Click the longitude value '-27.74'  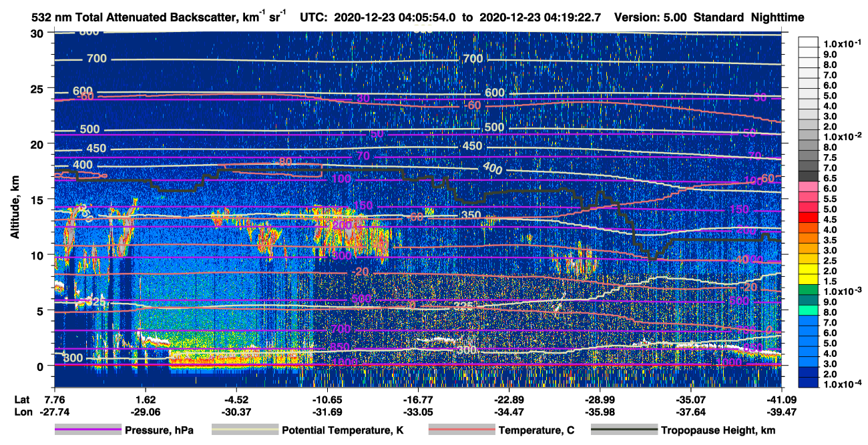(x=53, y=412)
